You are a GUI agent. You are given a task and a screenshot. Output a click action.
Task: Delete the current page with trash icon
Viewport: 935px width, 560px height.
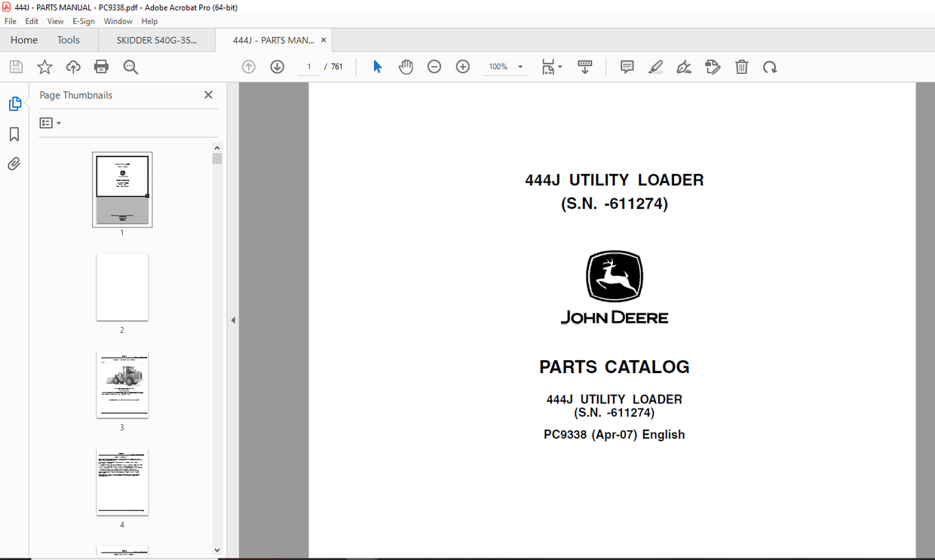click(x=741, y=66)
